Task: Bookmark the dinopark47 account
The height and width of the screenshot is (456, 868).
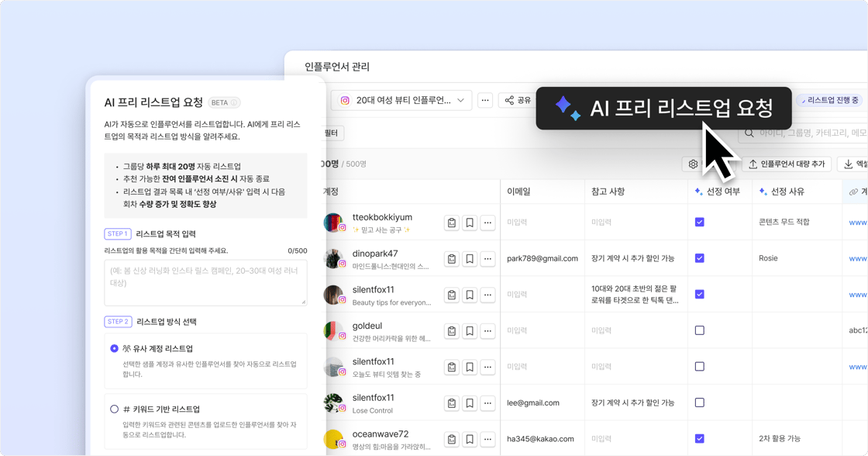Action: 470,259
